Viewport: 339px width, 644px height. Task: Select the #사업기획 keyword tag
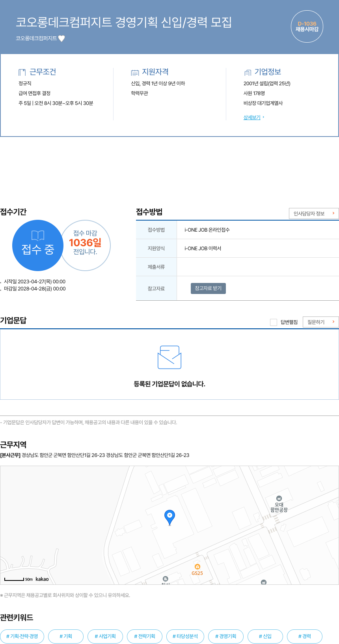click(105, 637)
